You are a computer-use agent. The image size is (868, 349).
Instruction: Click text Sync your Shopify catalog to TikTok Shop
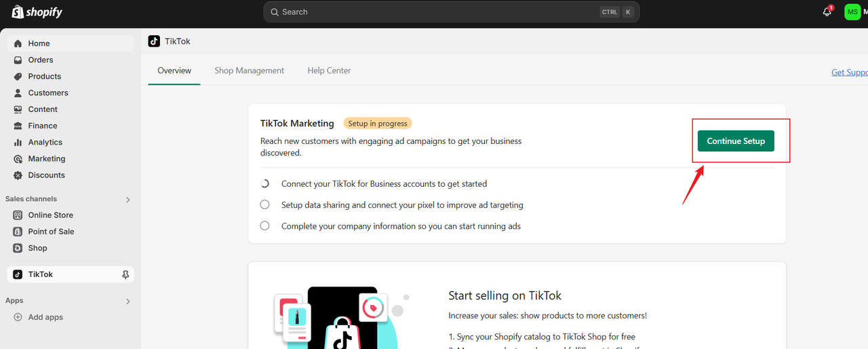[542, 337]
